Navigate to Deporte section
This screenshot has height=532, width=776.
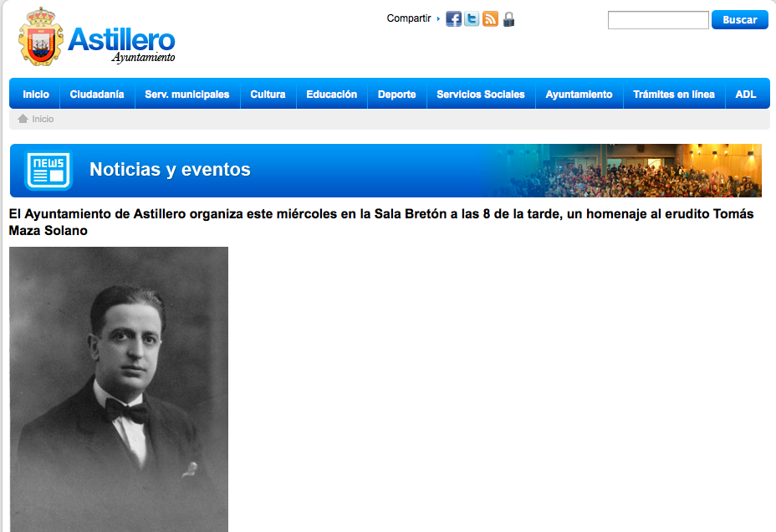(397, 94)
